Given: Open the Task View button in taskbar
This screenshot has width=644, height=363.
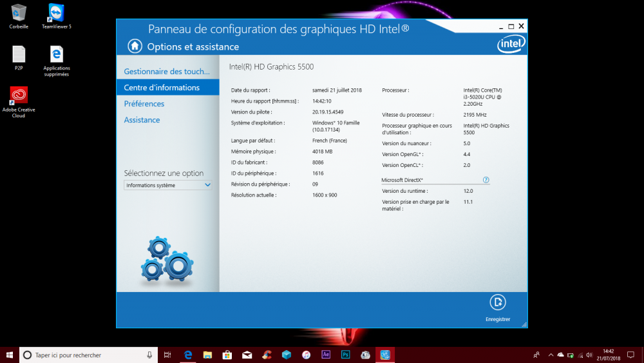Looking at the screenshot, I should 167,355.
